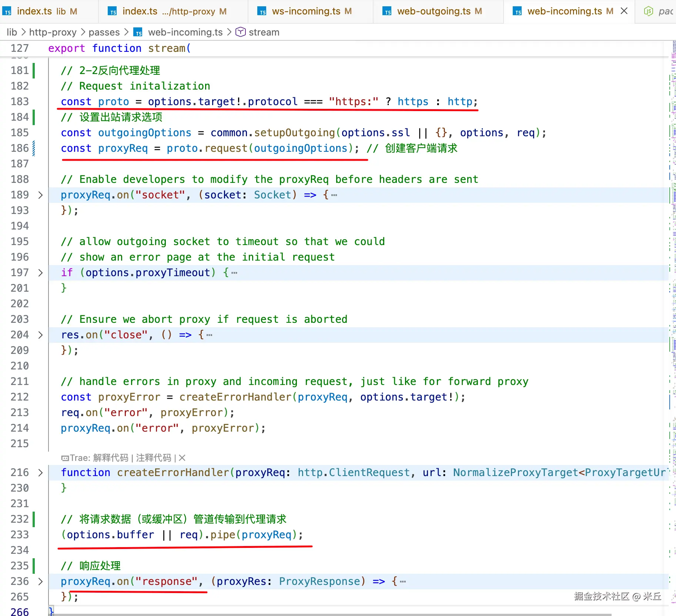This screenshot has width=676, height=616.
Task: Click the TS file icon in breadcrumb path
Action: click(138, 33)
